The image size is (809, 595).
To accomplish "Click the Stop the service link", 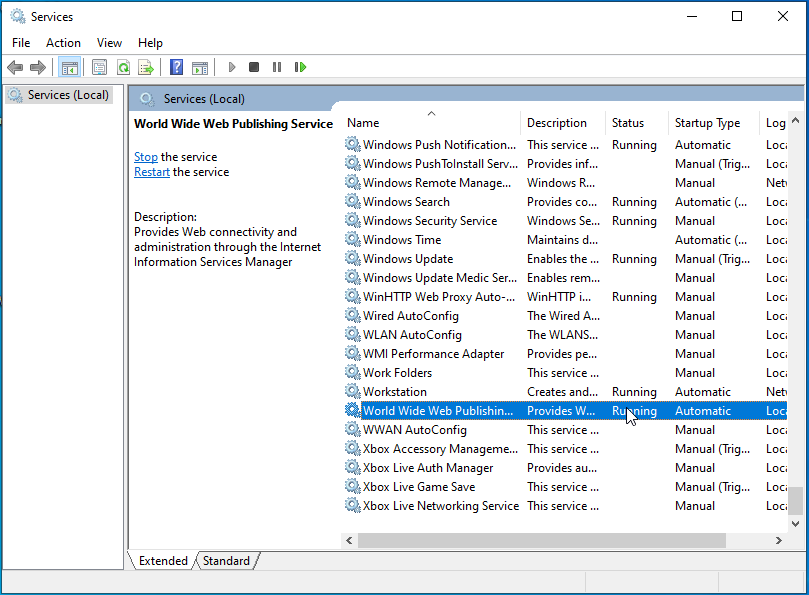I will click(146, 157).
